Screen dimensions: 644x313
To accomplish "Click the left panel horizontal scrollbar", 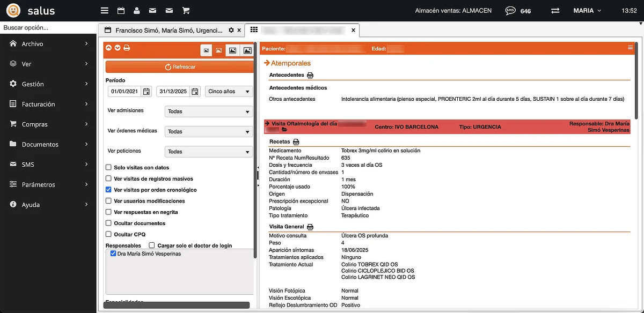I will pos(177,305).
